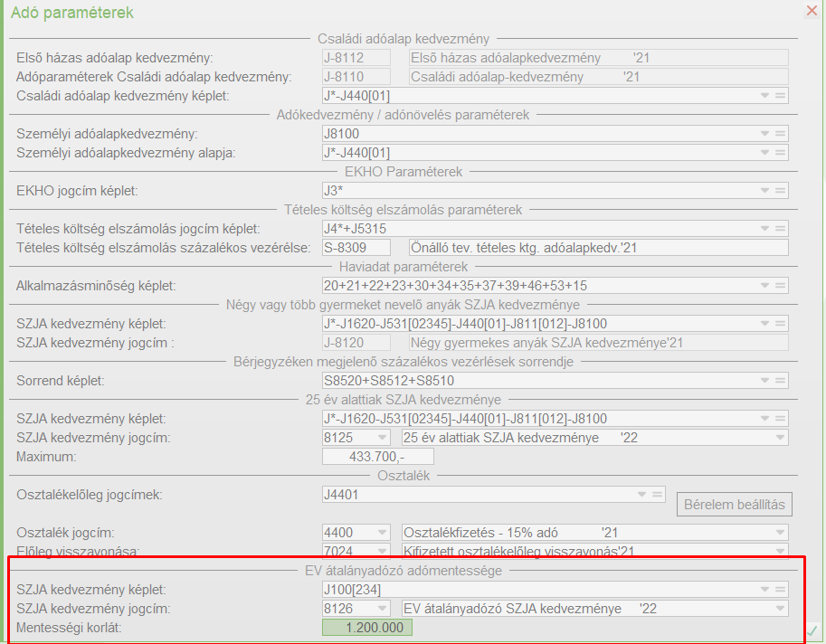Expand Személyi adóalapkedvezmény J8100 dropdown arrow
The height and width of the screenshot is (644, 826).
(764, 134)
